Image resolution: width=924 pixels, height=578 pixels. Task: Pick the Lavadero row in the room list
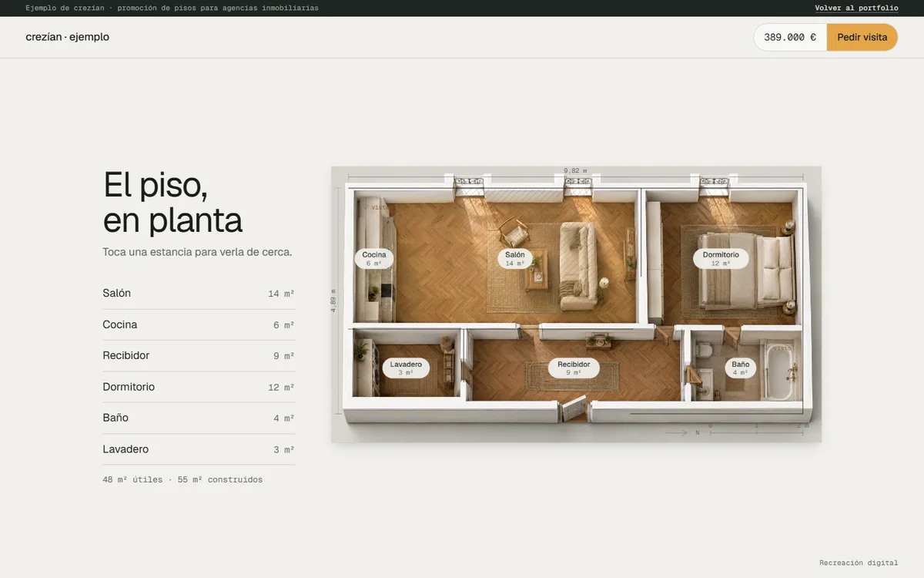pyautogui.click(x=199, y=449)
